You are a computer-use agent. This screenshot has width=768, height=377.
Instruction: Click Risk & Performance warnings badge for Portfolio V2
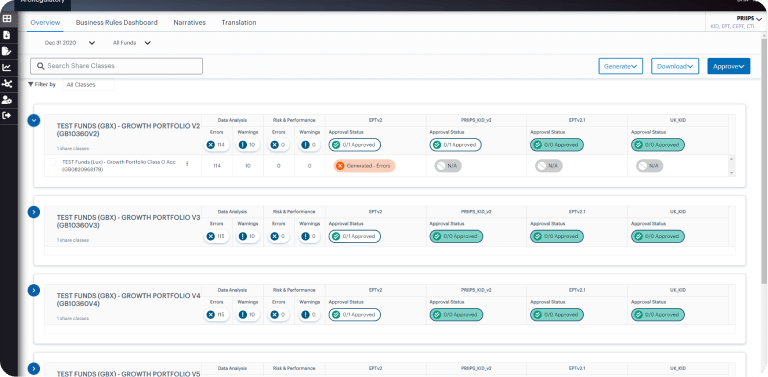[310, 145]
